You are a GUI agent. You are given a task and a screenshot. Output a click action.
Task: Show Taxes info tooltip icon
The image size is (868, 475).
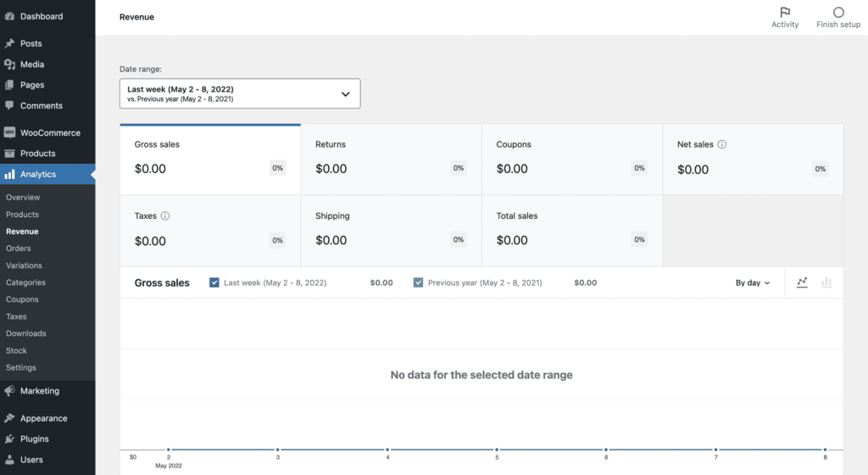click(165, 216)
